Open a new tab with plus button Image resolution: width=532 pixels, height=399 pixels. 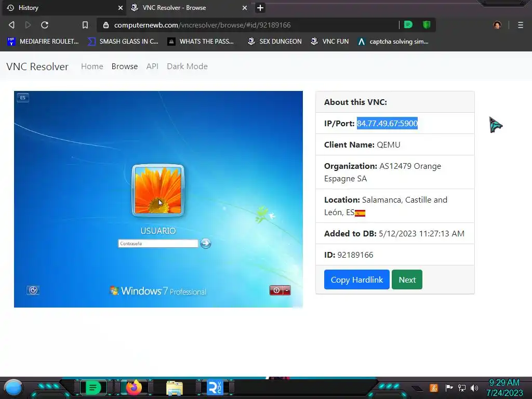click(260, 7)
